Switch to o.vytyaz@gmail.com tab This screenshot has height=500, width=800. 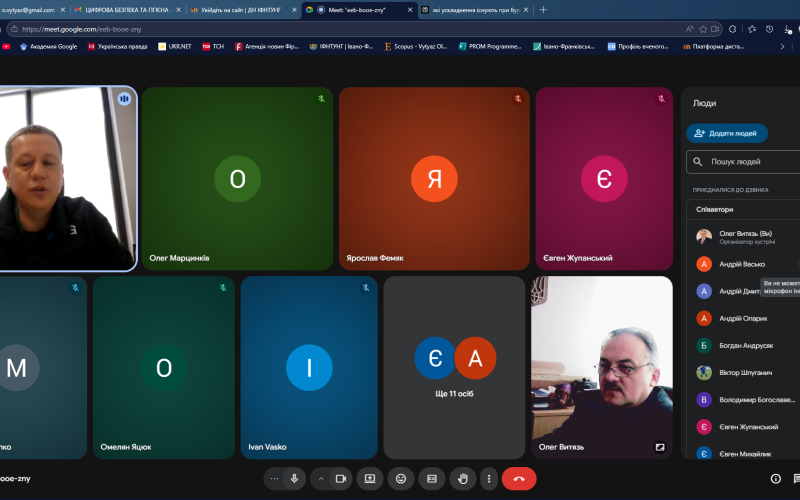tap(32, 10)
